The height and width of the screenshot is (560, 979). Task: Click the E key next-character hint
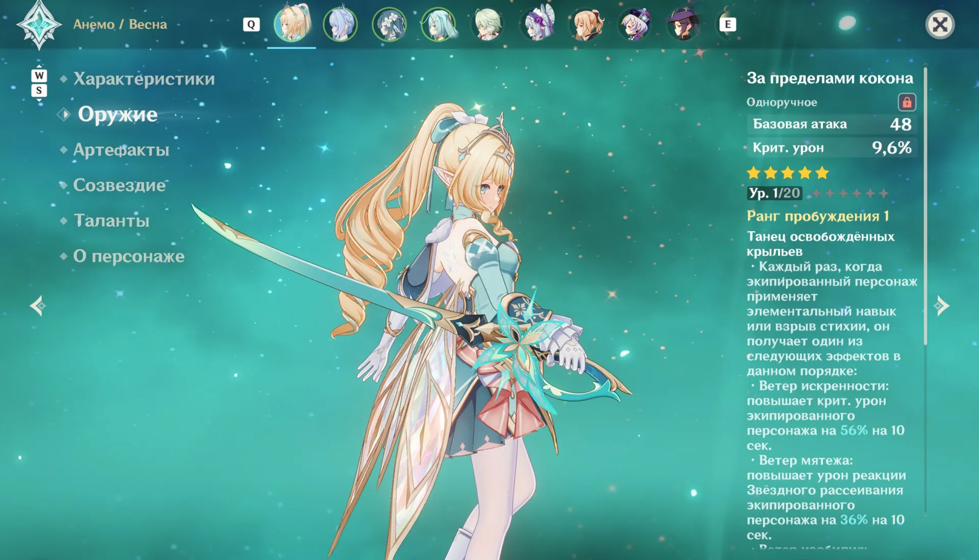[728, 24]
